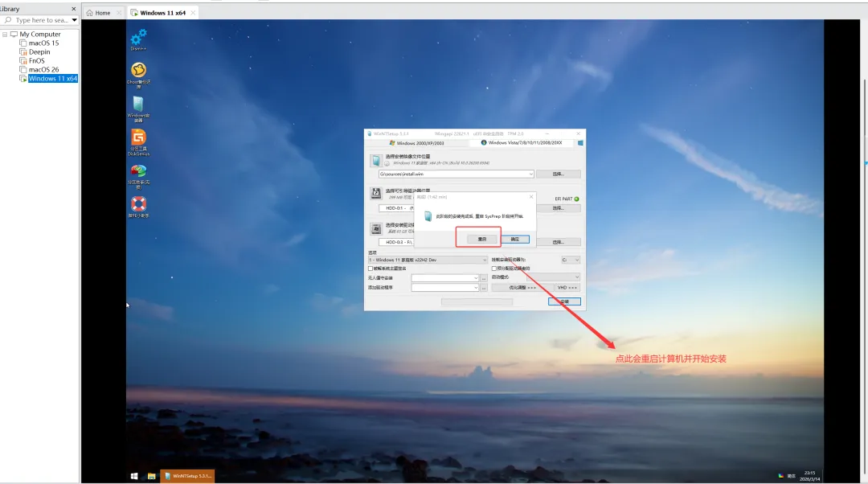
Task: Close the Library panel with its X
Action: [x=74, y=9]
